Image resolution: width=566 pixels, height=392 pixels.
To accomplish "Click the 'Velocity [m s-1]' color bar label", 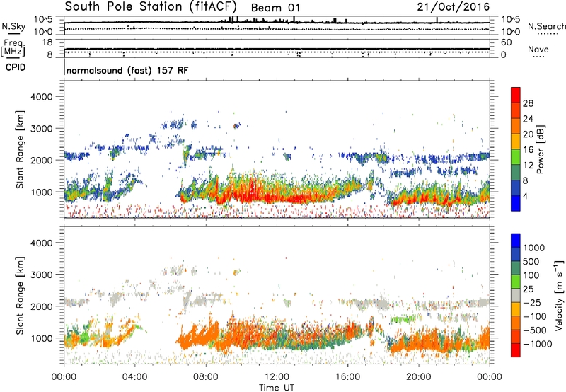I will coord(559,295).
